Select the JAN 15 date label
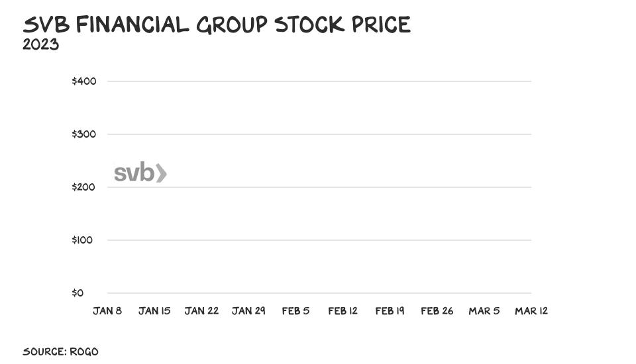 (154, 311)
